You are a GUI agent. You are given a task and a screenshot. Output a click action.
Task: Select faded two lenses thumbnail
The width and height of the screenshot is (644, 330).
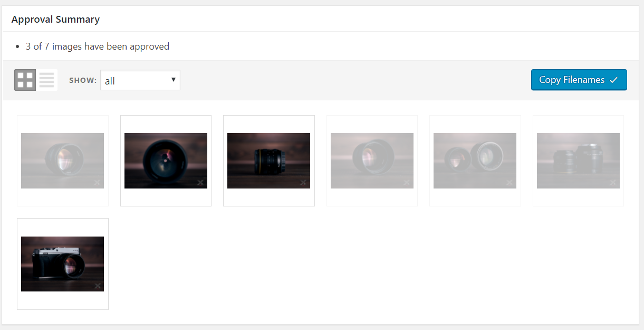tap(475, 161)
